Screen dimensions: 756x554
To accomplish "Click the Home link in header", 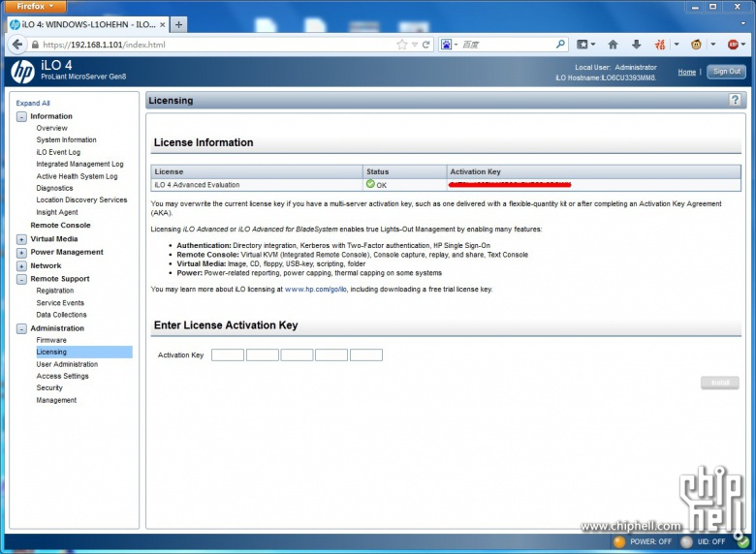I will tap(686, 73).
